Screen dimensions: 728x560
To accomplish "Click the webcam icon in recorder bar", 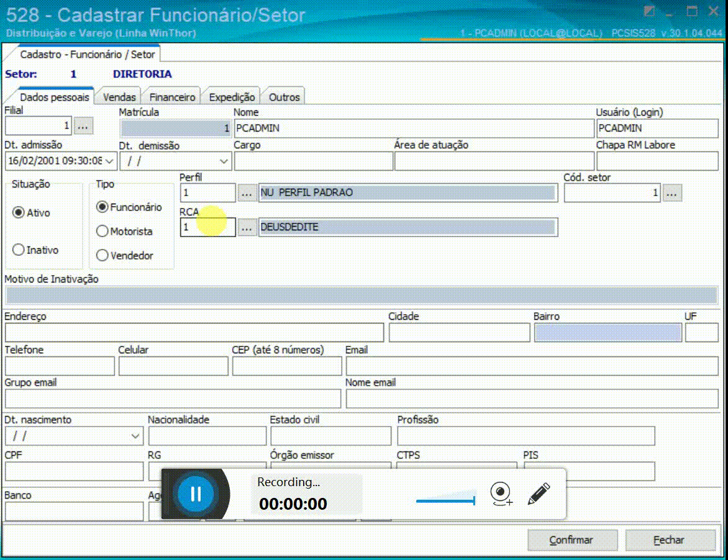I will (501, 494).
